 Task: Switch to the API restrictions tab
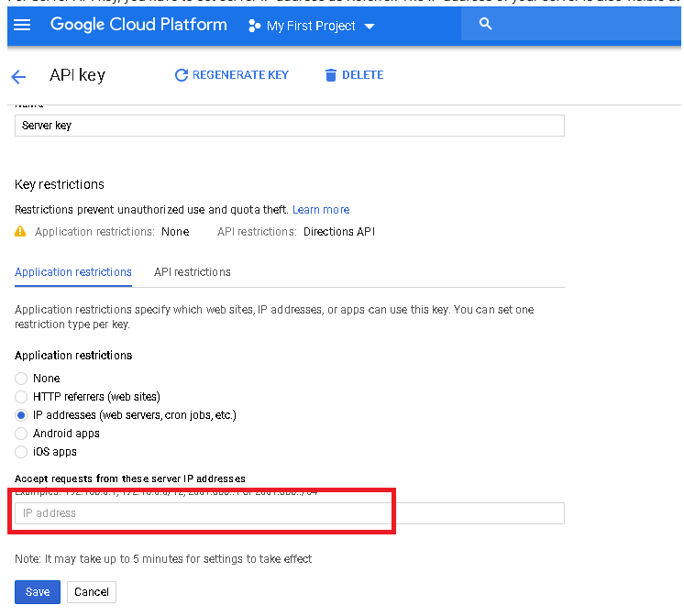pos(192,272)
